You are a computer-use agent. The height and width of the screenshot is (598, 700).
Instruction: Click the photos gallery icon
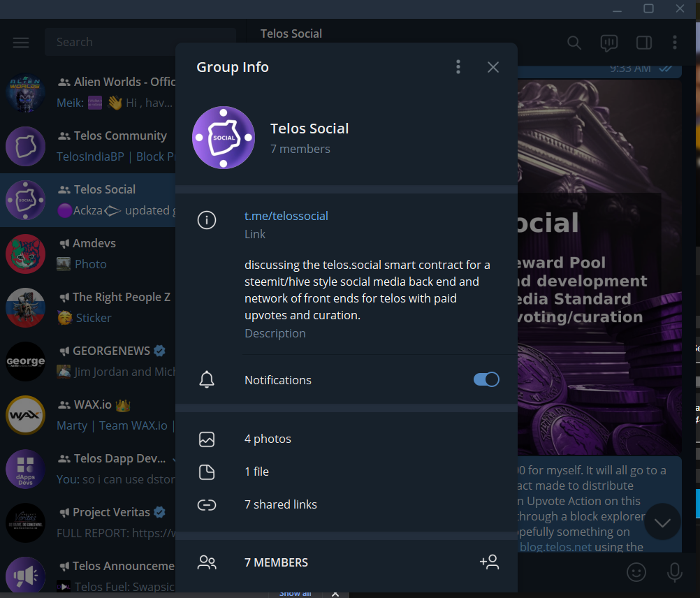pyautogui.click(x=207, y=439)
